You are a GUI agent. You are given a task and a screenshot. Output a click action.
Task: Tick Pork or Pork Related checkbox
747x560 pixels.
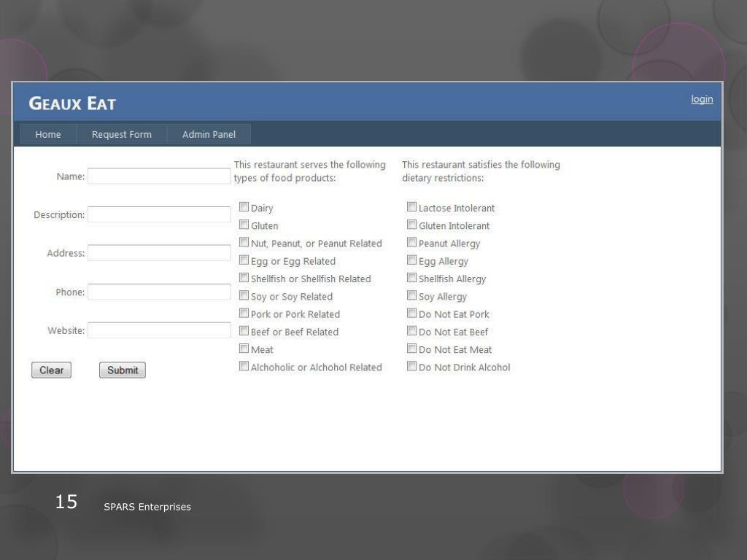(244, 314)
